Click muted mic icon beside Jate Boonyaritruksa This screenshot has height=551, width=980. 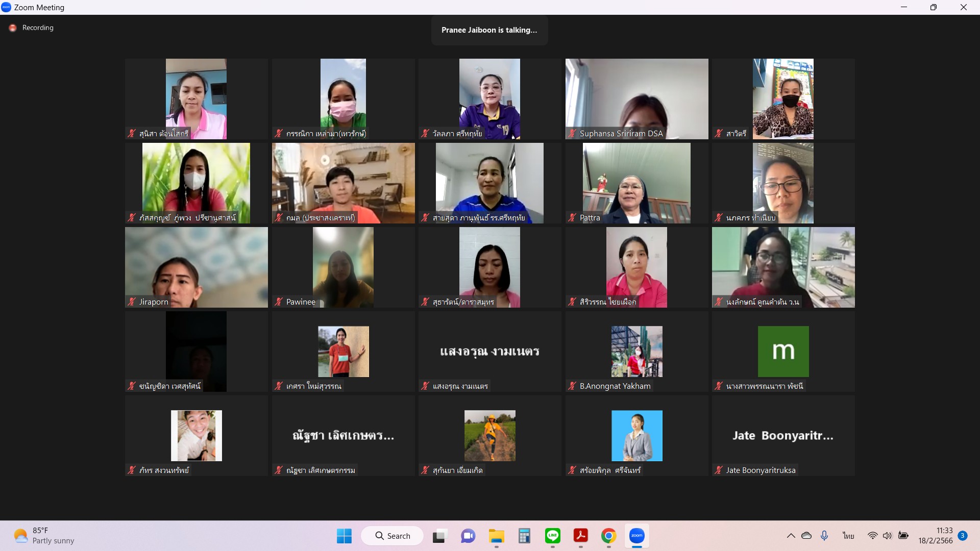[719, 470]
